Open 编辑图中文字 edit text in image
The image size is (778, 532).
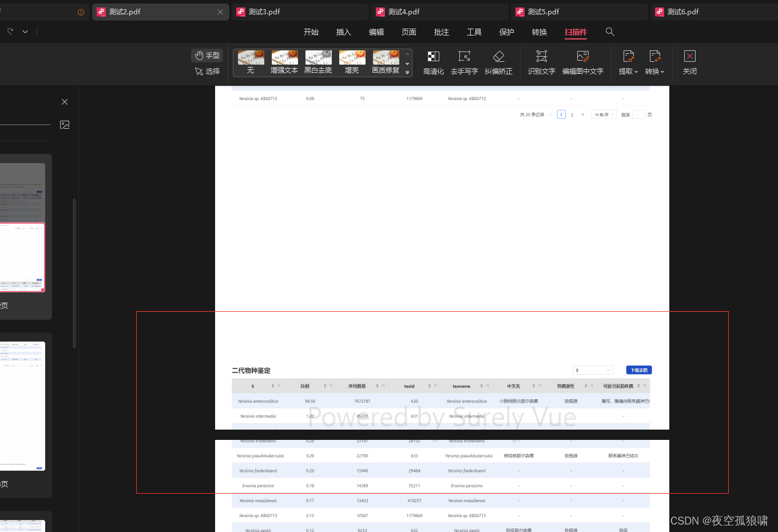tap(582, 63)
